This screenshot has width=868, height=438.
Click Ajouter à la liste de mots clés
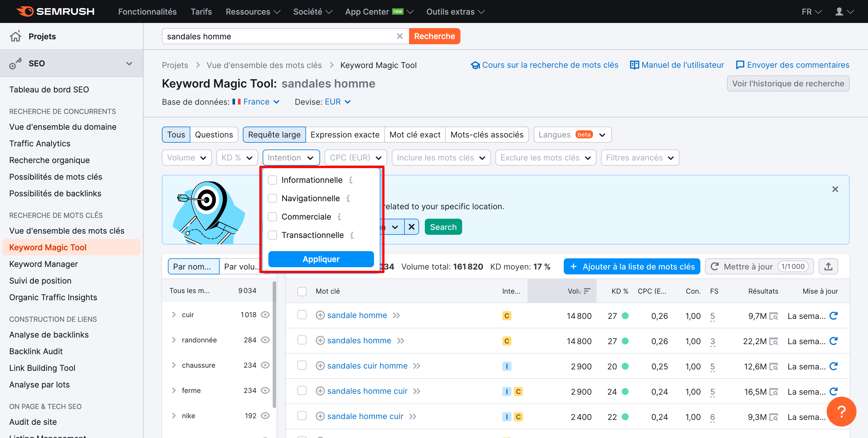click(x=632, y=267)
